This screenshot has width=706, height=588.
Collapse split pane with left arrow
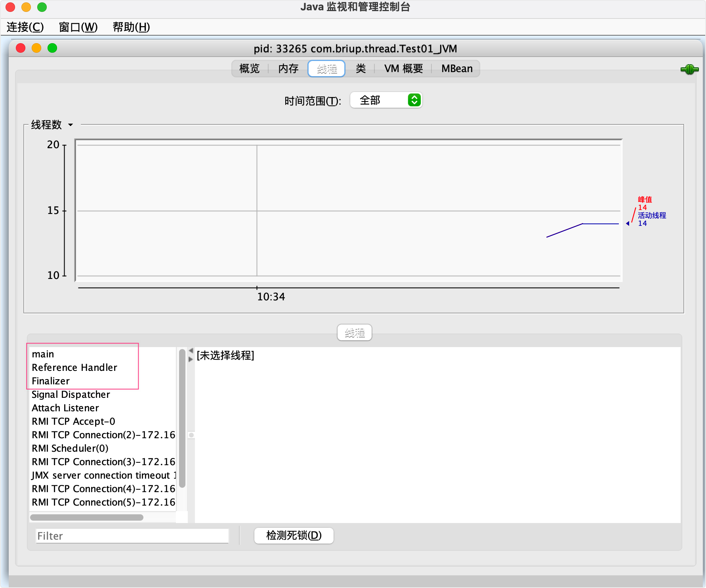point(191,351)
